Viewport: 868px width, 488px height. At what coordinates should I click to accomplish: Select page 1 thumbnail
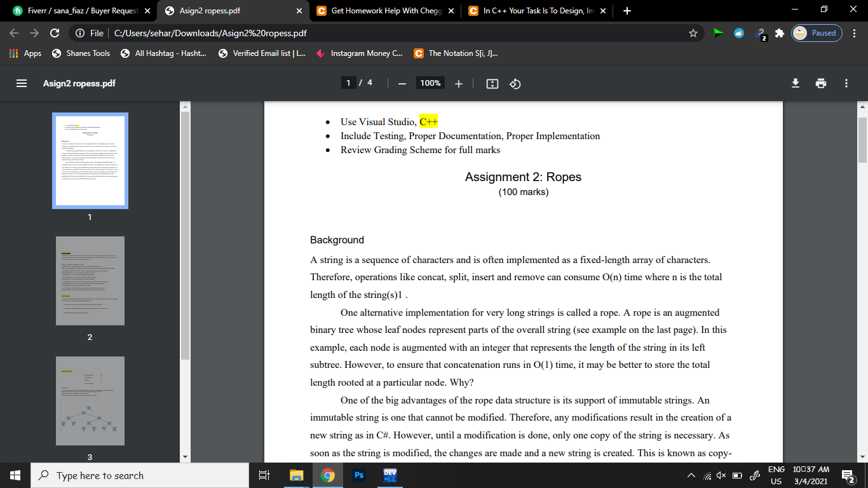click(x=90, y=161)
